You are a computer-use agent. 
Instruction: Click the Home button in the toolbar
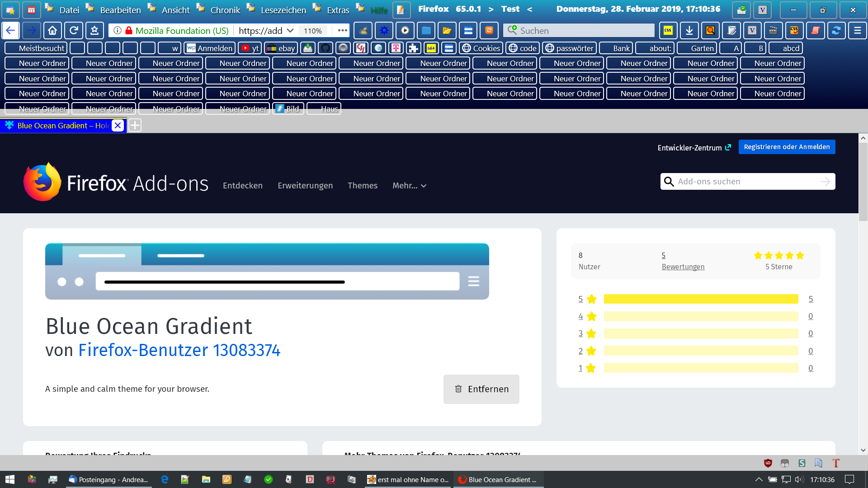(52, 31)
